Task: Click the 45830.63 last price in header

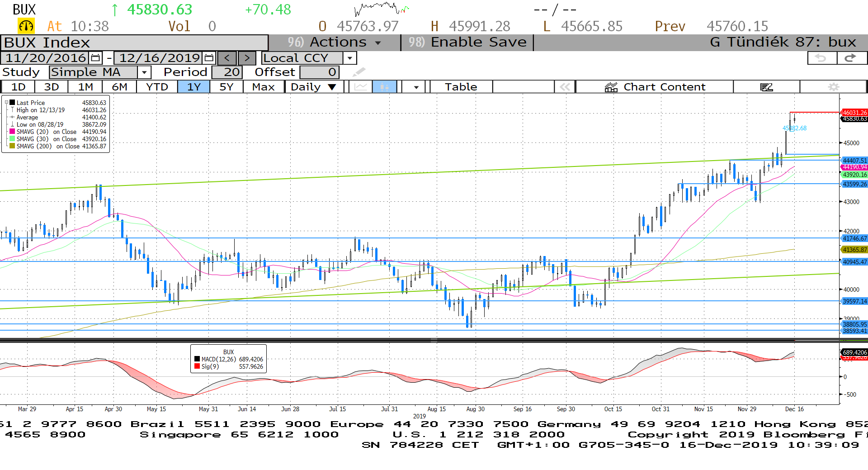Action: [160, 9]
